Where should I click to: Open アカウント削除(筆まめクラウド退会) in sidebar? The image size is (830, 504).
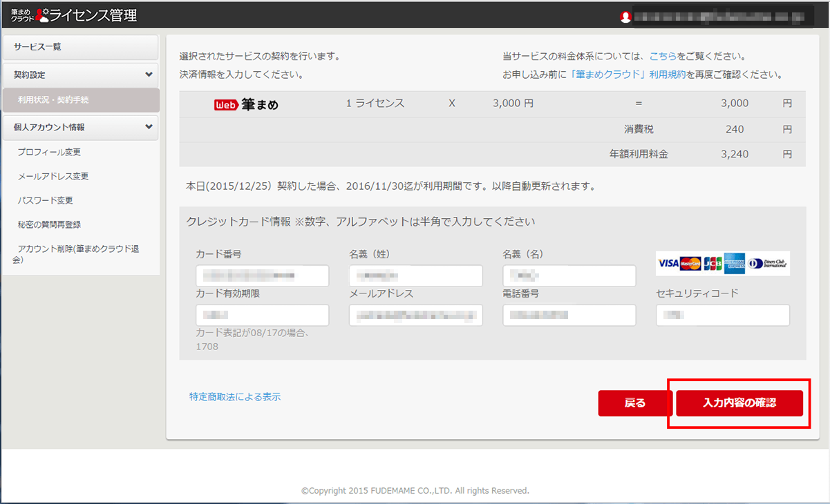(76, 254)
